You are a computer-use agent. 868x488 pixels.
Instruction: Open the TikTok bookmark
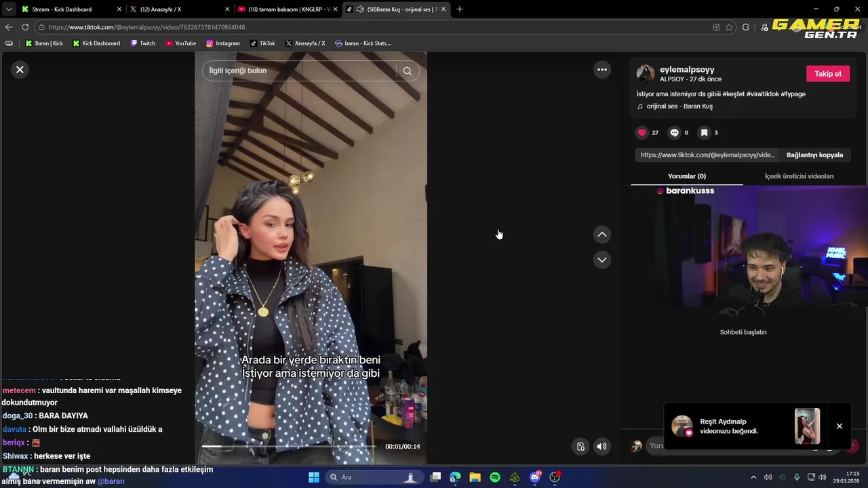pyautogui.click(x=262, y=43)
